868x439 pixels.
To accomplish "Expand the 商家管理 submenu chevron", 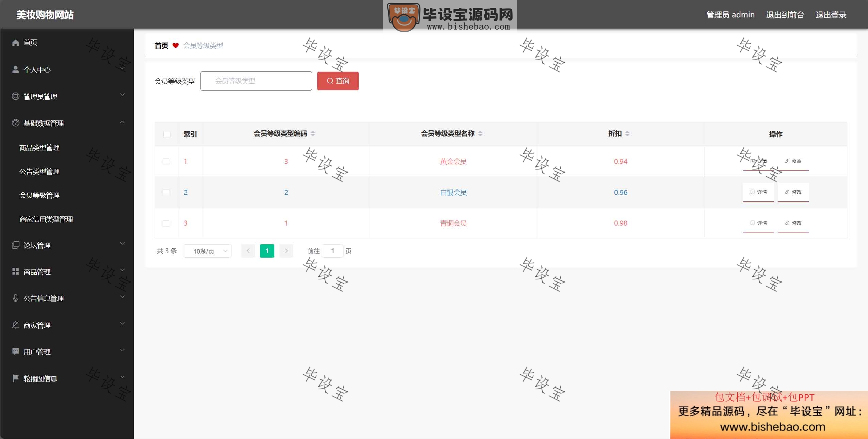I will (123, 324).
